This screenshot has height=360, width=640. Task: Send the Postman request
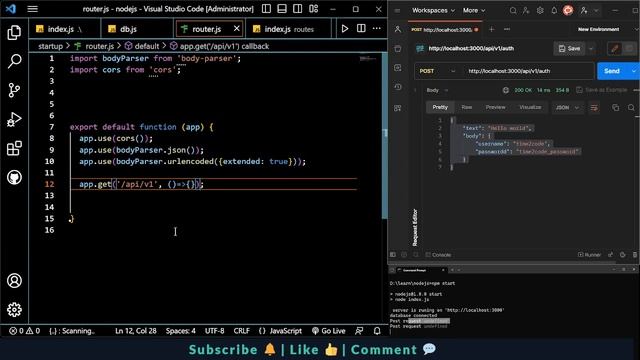(x=612, y=71)
